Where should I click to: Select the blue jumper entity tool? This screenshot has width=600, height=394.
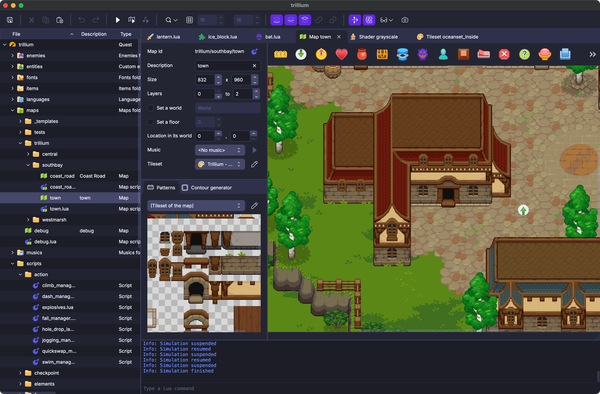(x=402, y=54)
